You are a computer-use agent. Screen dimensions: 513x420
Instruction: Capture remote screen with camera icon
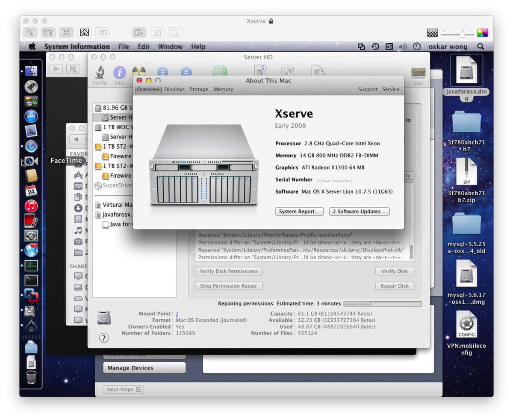102,32
